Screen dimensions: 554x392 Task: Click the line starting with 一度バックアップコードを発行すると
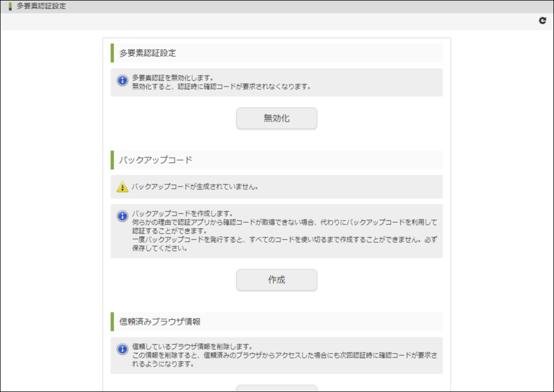pos(285,240)
